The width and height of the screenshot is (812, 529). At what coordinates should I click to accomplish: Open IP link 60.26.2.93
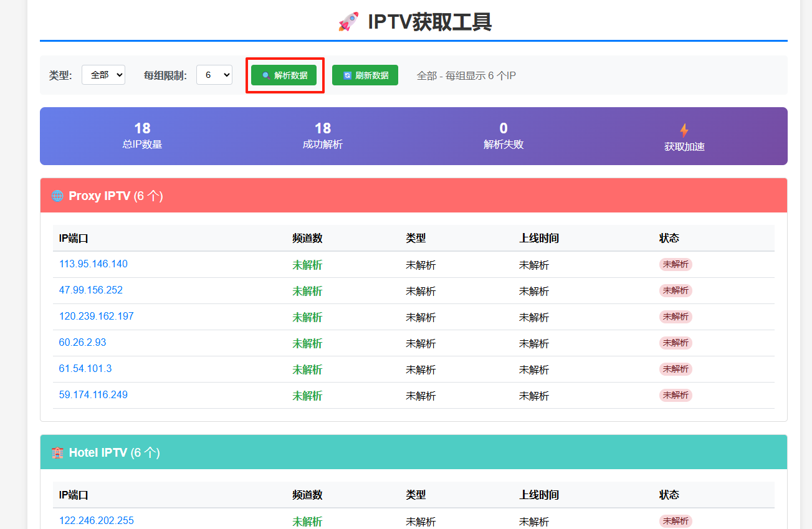83,343
